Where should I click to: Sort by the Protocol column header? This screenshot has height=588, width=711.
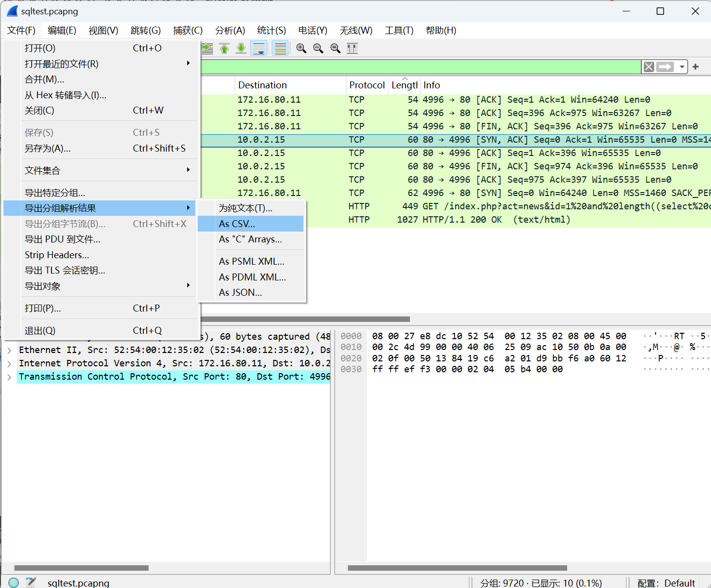click(x=367, y=85)
